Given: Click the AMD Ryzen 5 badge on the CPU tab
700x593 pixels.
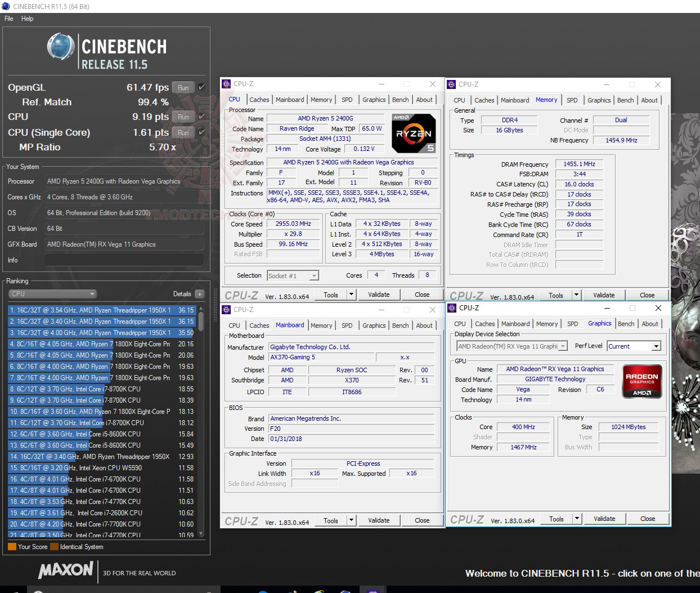Looking at the screenshot, I should pyautogui.click(x=414, y=133).
